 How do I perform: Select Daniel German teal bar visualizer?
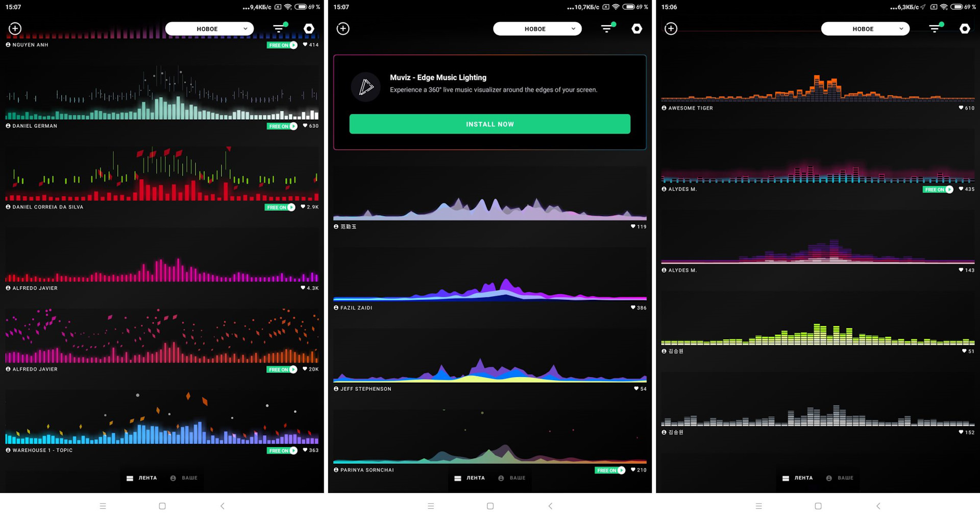[162, 92]
